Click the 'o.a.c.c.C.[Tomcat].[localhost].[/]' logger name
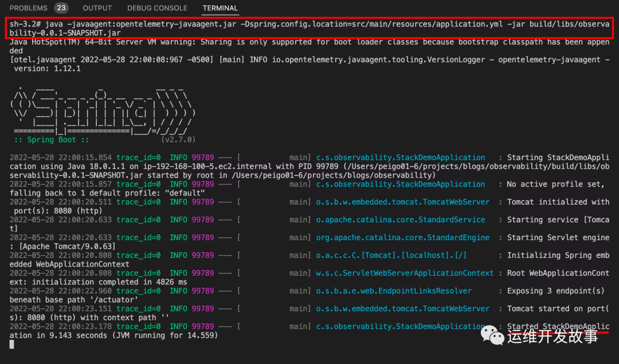Viewport: 619px width, 364px height. coord(391,255)
